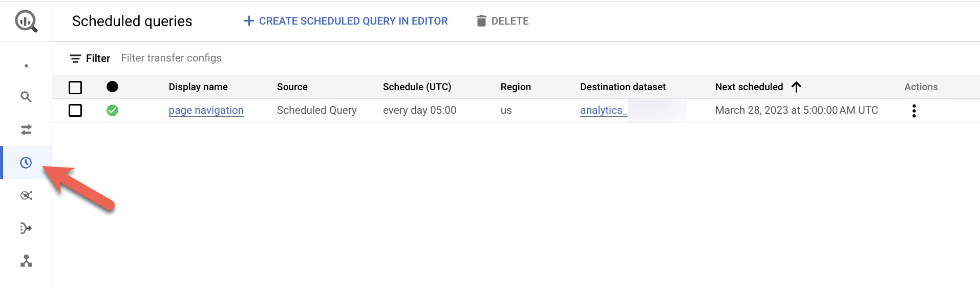Toggle sort arrow next to Next scheduled

796,87
